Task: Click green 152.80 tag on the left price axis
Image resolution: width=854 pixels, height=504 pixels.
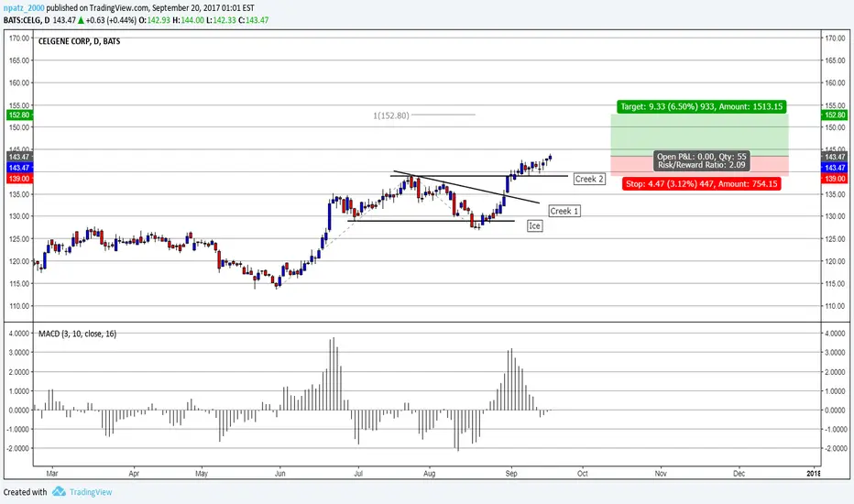Action: coord(19,115)
